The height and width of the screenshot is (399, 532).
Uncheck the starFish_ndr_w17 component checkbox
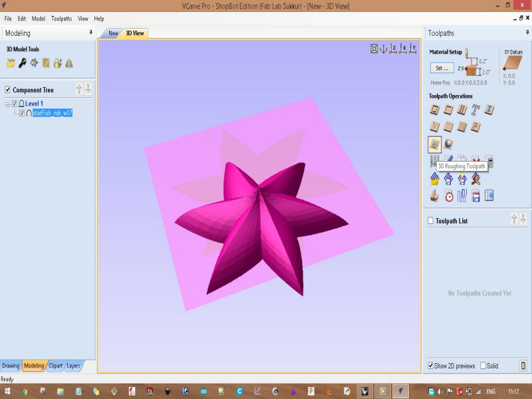pyautogui.click(x=22, y=113)
